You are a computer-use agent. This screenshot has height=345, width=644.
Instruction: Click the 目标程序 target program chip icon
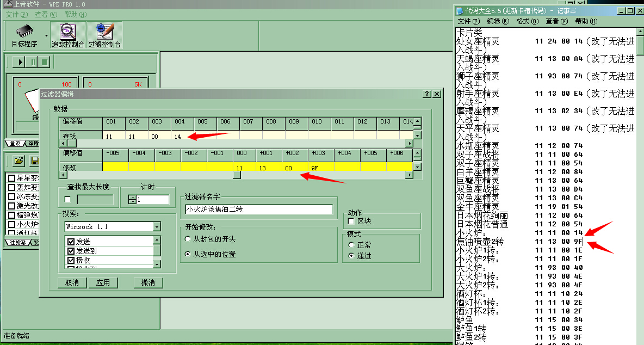(x=24, y=32)
